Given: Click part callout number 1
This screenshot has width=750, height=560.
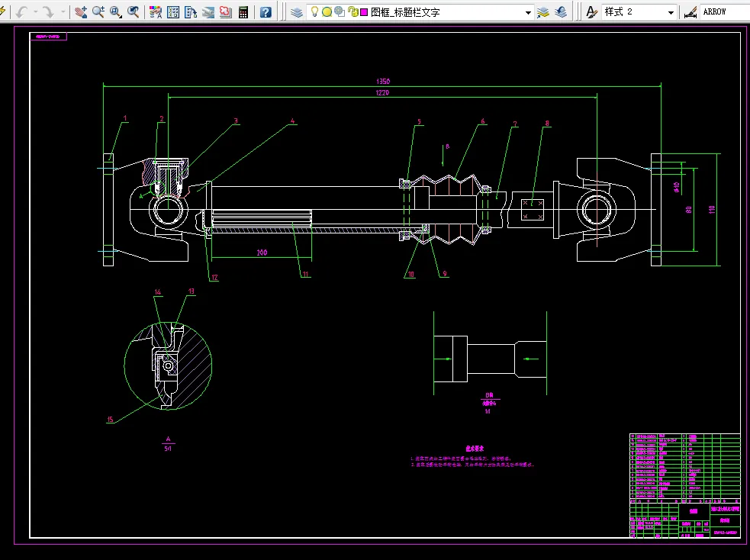Looking at the screenshot, I should [x=125, y=118].
